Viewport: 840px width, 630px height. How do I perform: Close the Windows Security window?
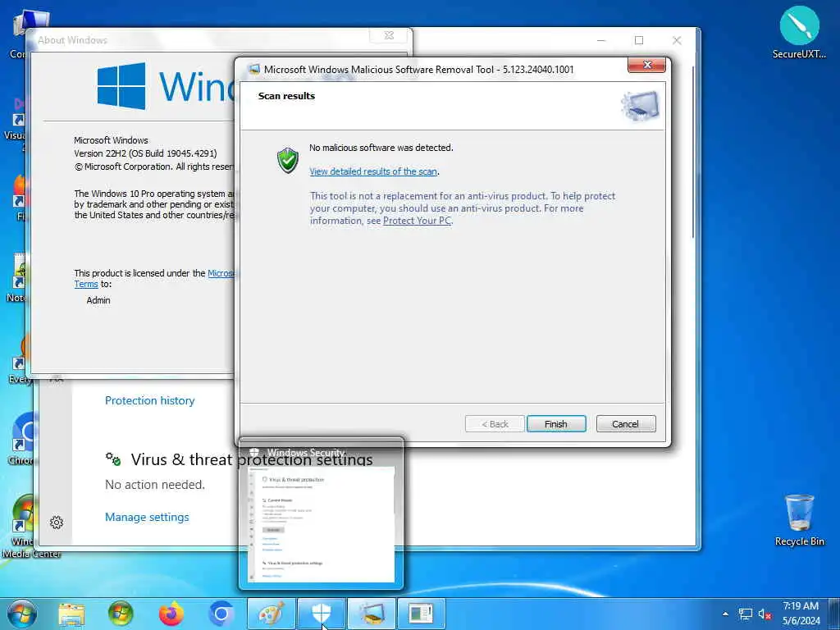pyautogui.click(x=677, y=40)
